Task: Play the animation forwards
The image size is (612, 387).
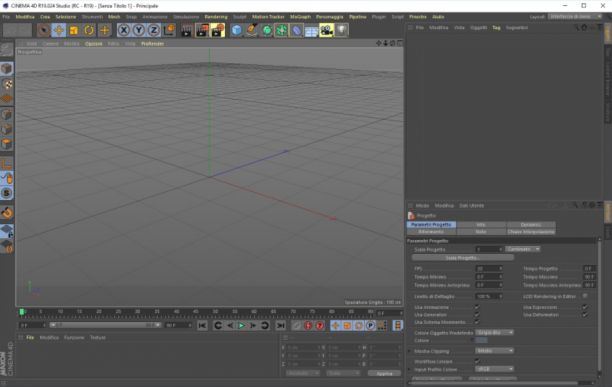Action: click(241, 325)
